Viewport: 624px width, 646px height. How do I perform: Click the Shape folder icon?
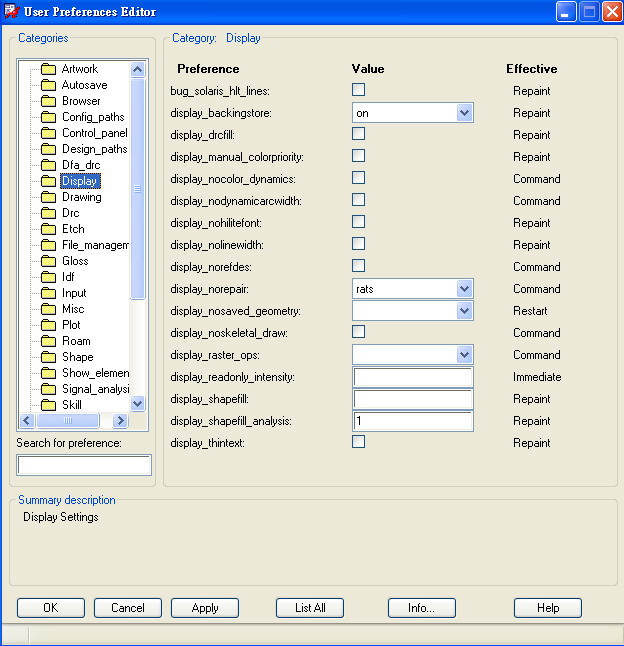(48, 357)
